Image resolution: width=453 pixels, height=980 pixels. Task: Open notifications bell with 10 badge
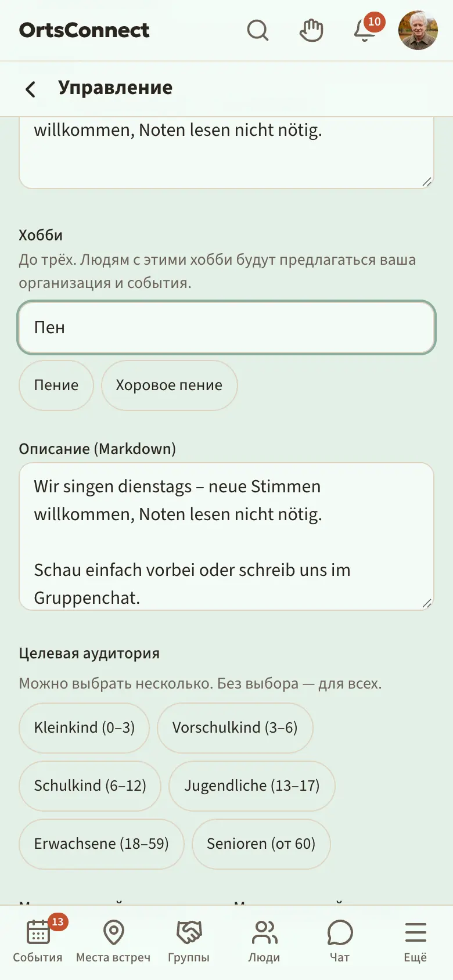click(x=365, y=30)
